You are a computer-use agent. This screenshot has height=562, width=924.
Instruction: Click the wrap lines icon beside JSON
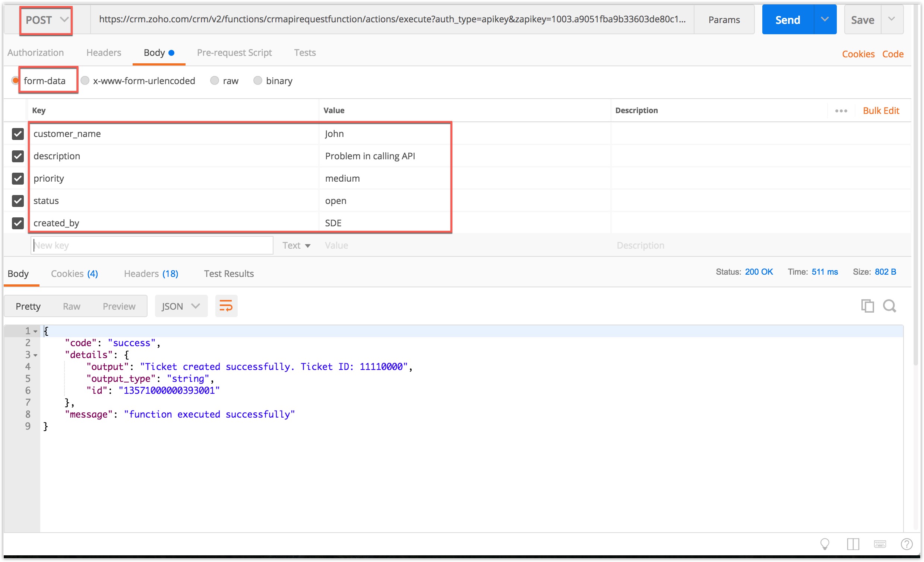(226, 306)
